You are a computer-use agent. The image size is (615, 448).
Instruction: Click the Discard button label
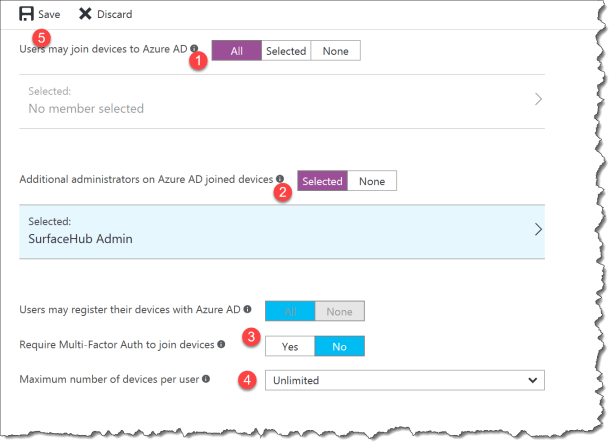(115, 14)
